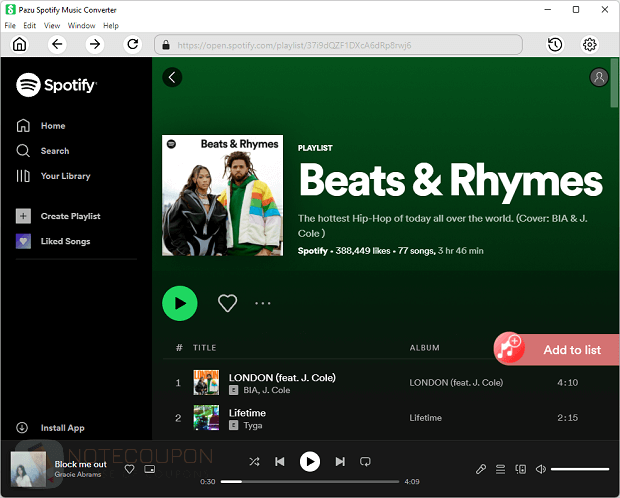
Task: Open the Tyga artist link
Action: [253, 426]
